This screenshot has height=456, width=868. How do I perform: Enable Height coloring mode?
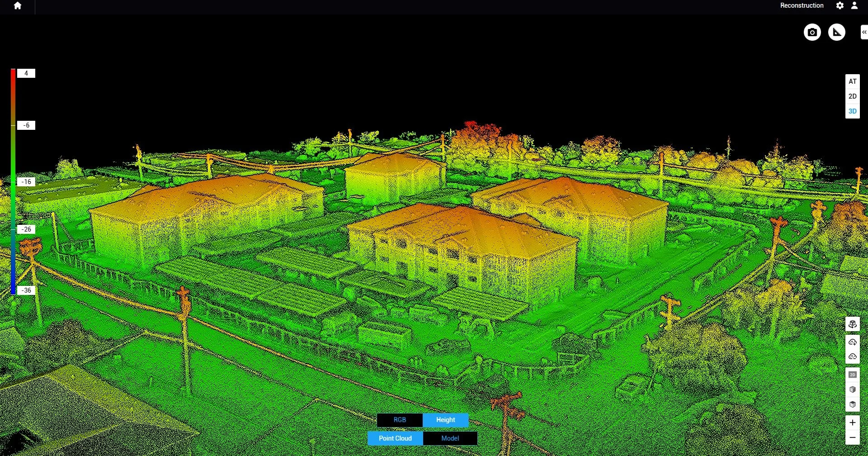click(x=445, y=420)
